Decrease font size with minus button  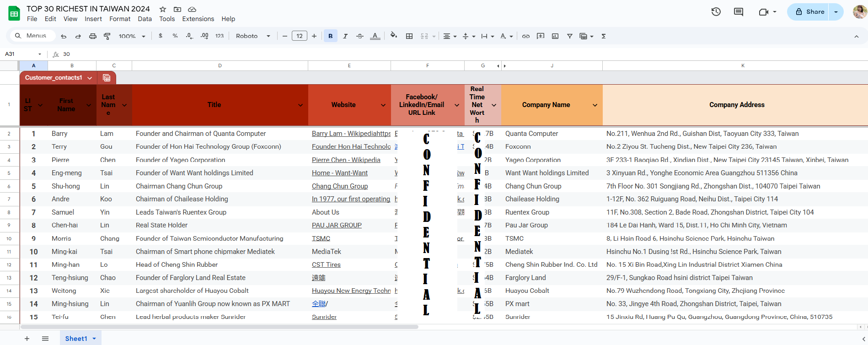coord(285,36)
